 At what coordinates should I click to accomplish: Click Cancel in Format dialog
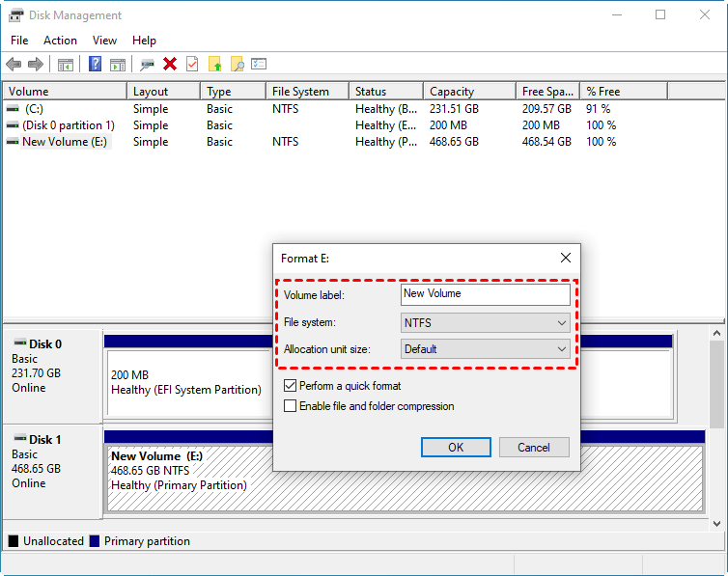(x=534, y=447)
